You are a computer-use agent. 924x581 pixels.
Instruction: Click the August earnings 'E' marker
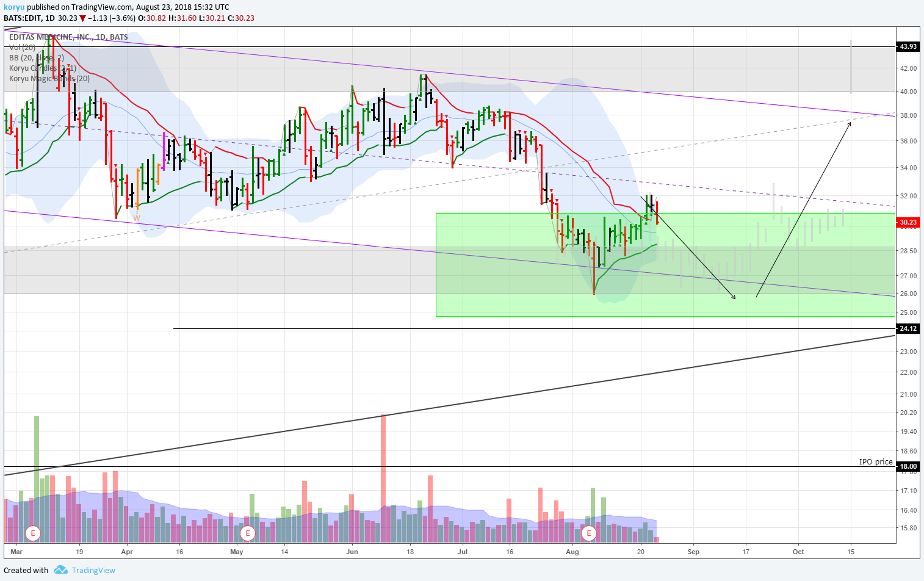[589, 533]
